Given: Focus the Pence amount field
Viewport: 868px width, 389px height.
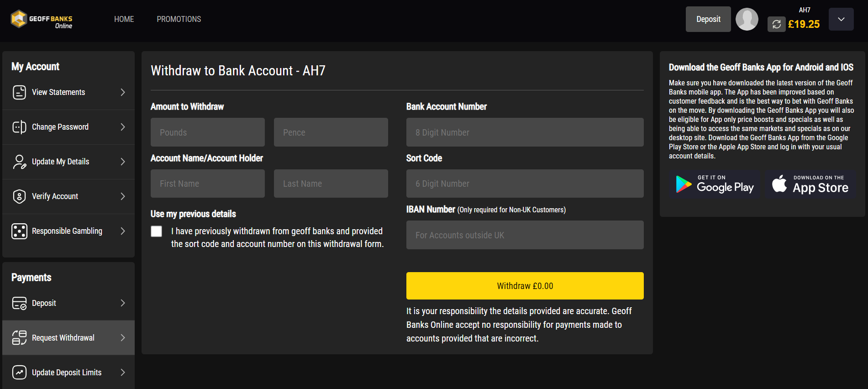Looking at the screenshot, I should coord(331,132).
